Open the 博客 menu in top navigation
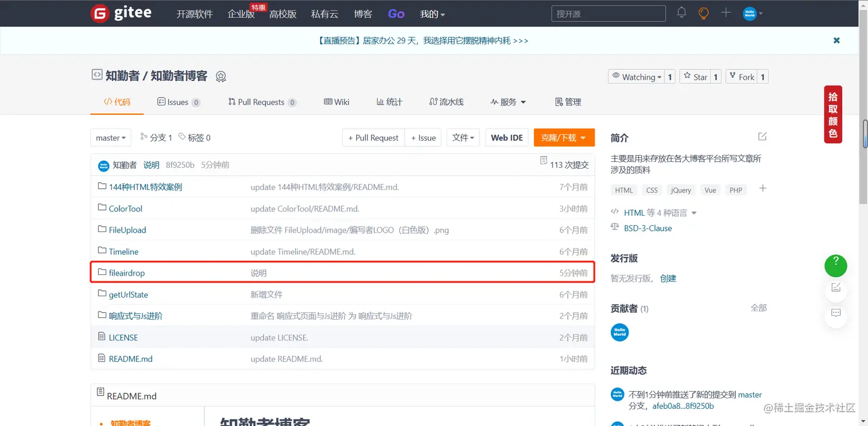868x426 pixels. [x=363, y=13]
